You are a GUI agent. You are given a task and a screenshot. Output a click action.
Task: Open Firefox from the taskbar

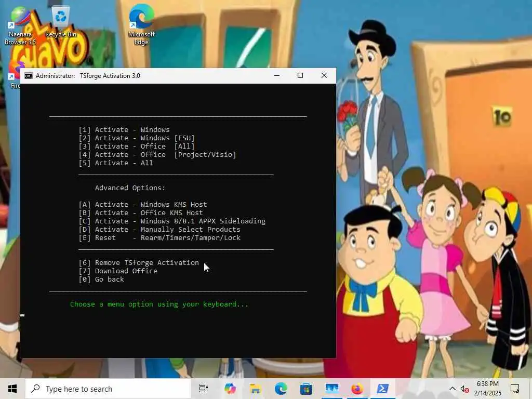[357, 389]
